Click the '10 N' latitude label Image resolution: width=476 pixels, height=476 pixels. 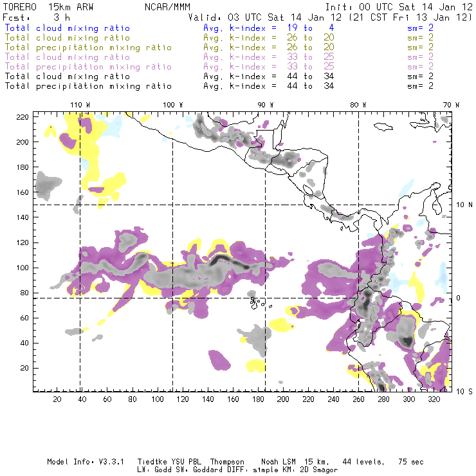click(x=464, y=205)
